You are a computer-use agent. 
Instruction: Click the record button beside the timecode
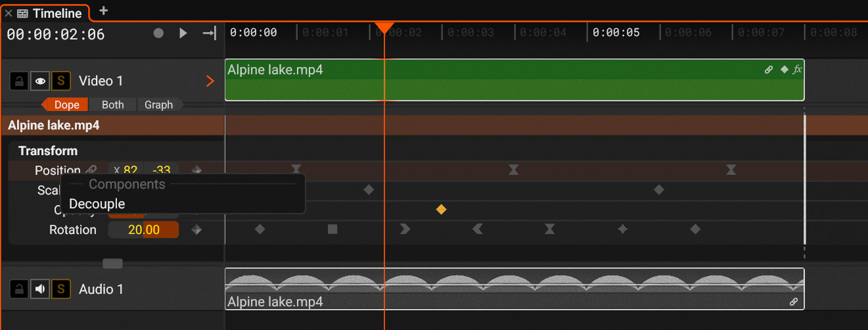click(x=158, y=33)
